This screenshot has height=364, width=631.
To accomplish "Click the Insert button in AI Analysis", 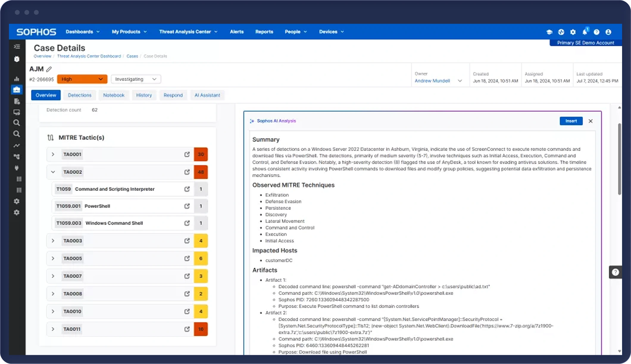I will pyautogui.click(x=571, y=121).
